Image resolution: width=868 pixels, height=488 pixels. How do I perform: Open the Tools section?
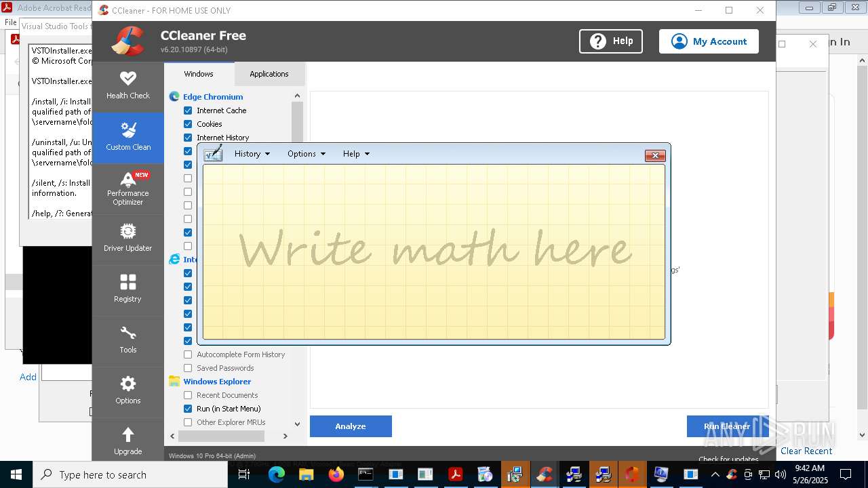(x=127, y=340)
